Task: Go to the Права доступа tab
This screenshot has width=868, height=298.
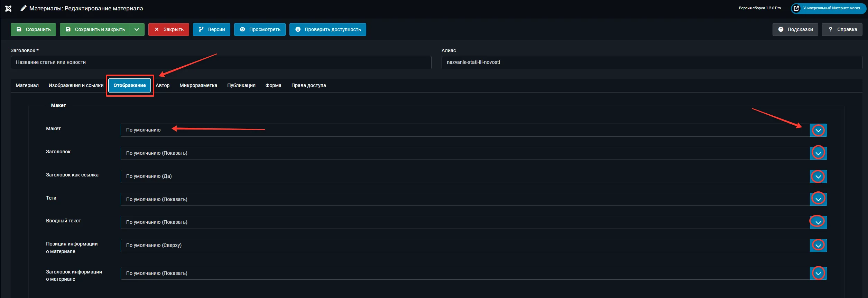Action: coord(308,86)
